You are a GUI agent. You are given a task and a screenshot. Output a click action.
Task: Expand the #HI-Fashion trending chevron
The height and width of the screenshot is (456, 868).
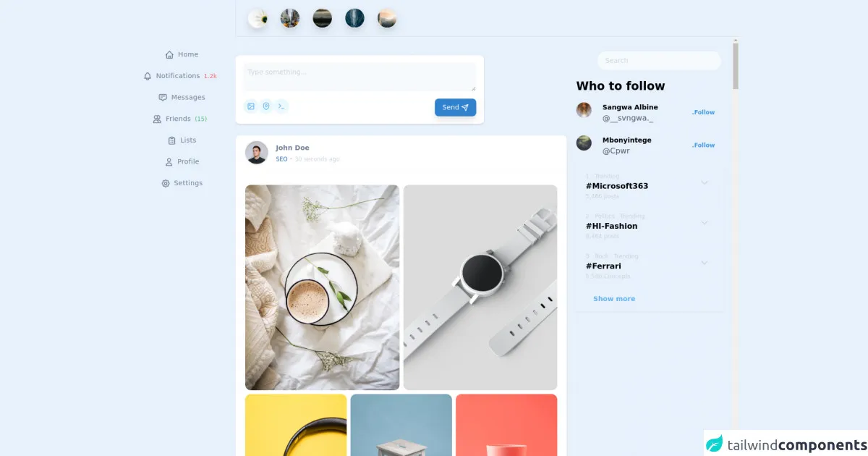pyautogui.click(x=705, y=222)
